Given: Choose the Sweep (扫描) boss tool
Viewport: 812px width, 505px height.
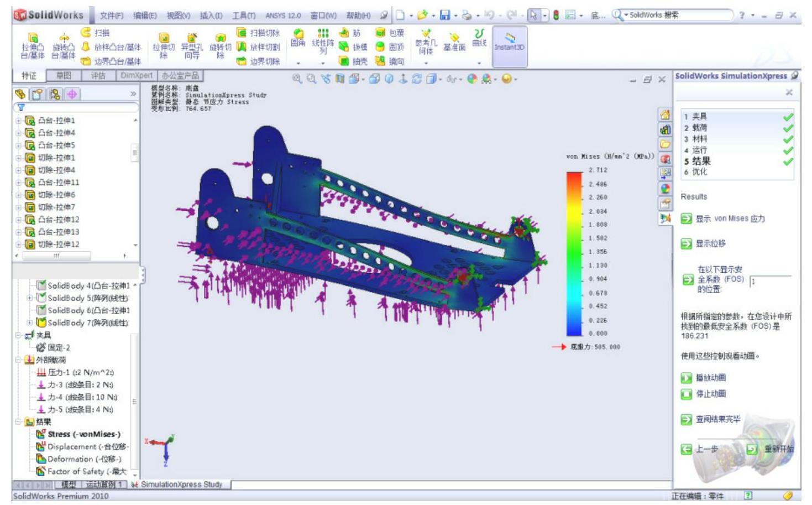Looking at the screenshot, I should 95,33.
